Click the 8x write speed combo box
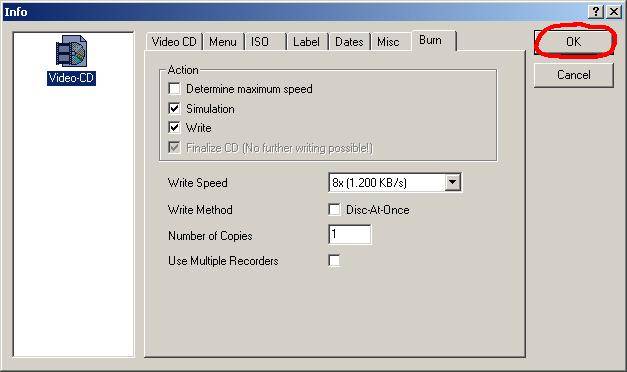The width and height of the screenshot is (627, 372). tap(395, 182)
